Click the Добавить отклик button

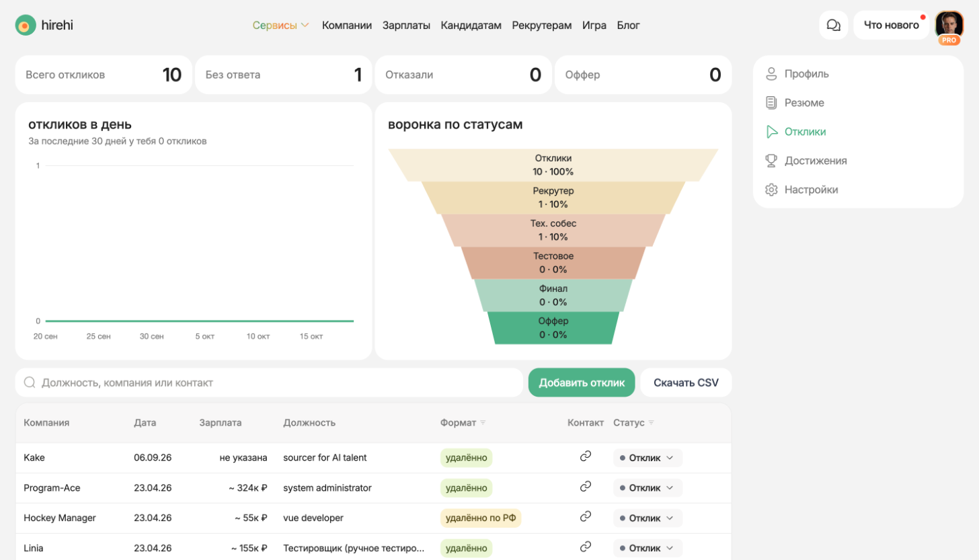coord(582,383)
